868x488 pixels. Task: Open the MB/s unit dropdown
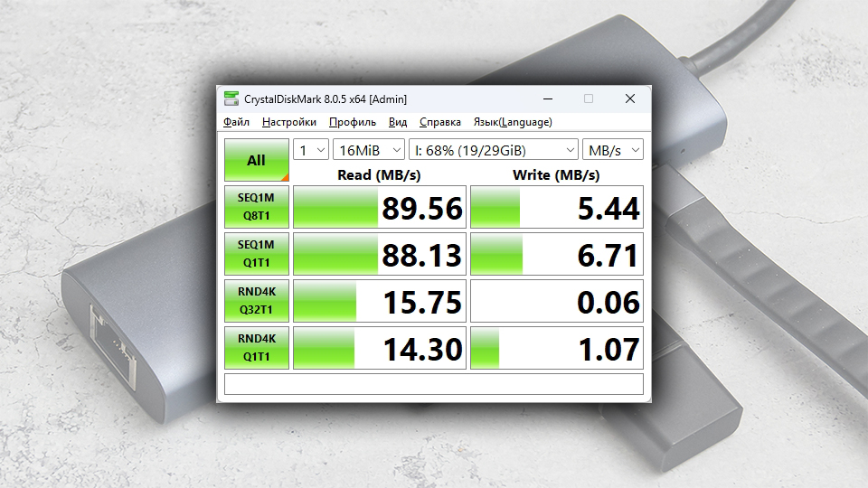tap(613, 150)
